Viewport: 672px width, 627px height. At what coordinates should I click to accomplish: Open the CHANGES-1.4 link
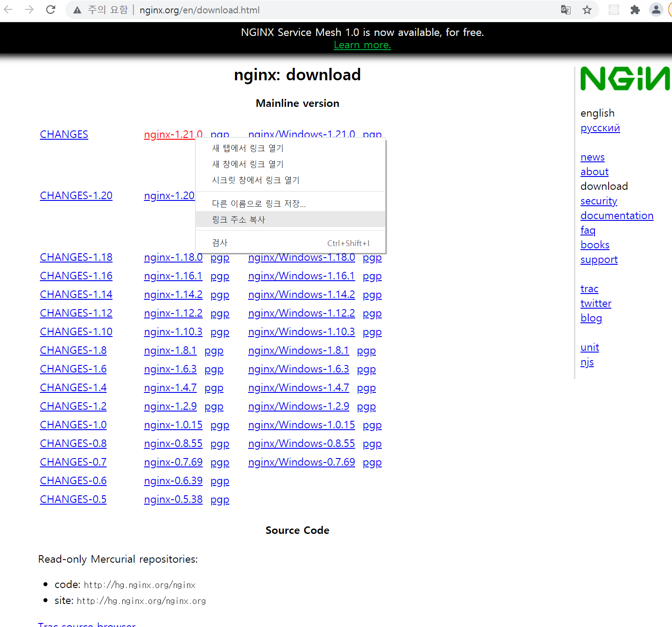[x=73, y=388]
